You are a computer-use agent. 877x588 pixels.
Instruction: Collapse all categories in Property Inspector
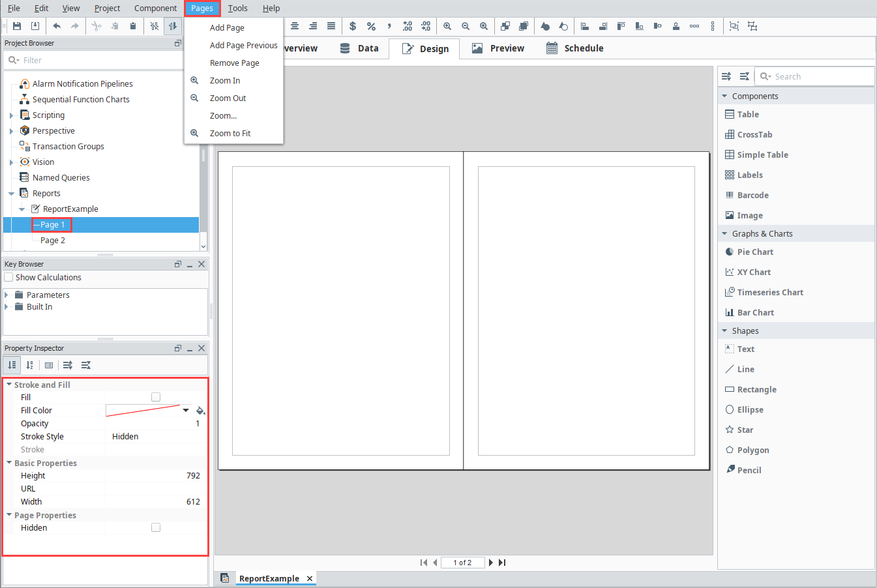tap(86, 365)
